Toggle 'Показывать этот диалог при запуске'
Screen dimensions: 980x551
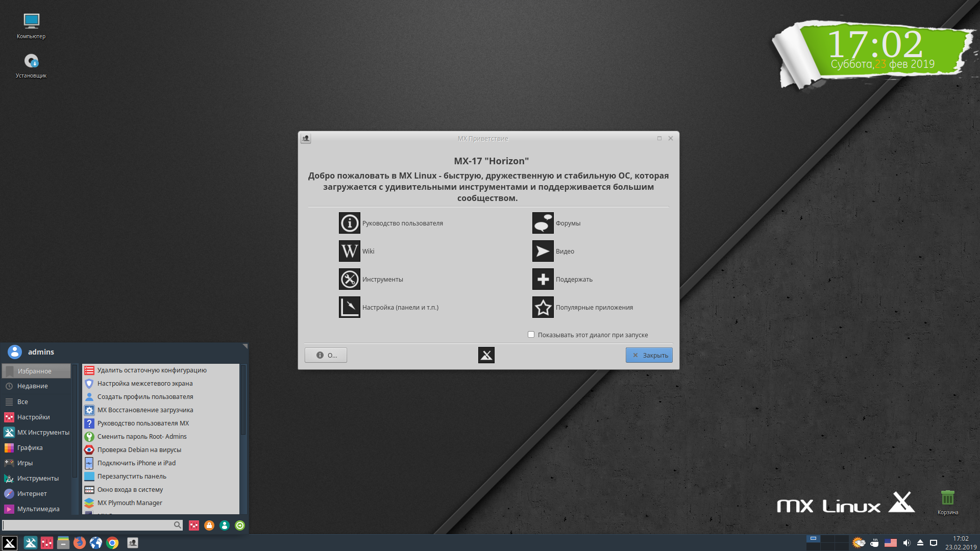pos(531,335)
